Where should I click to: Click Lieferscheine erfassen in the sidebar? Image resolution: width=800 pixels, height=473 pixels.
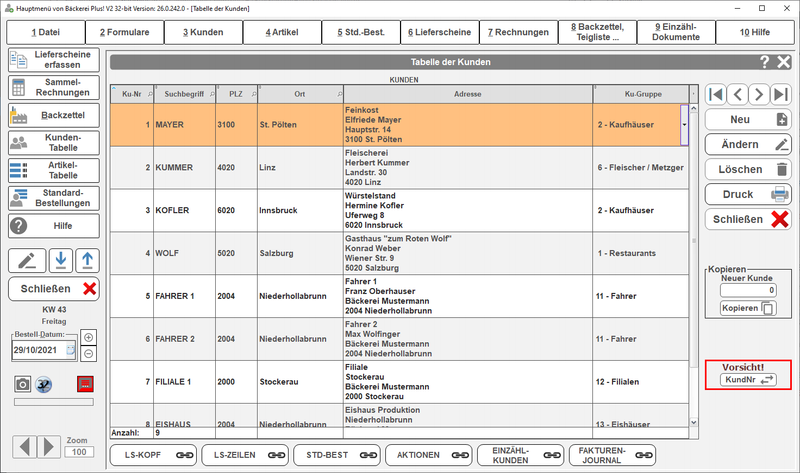tap(54, 60)
